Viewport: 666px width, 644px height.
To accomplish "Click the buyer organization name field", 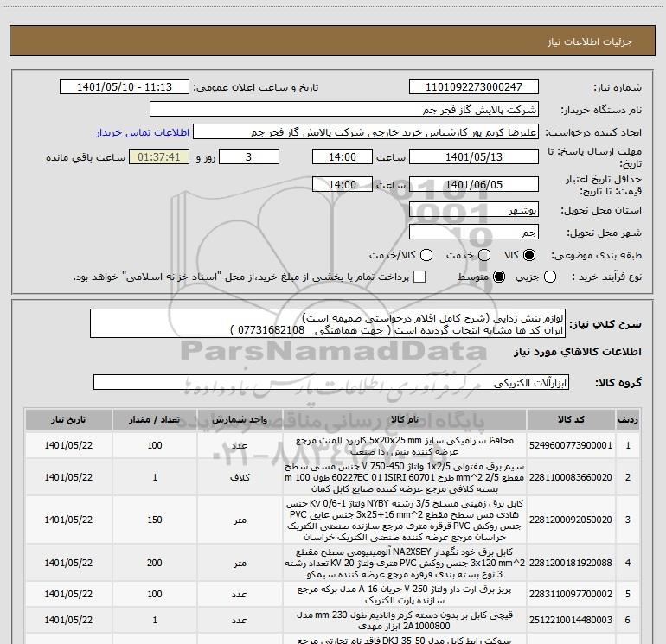I will (344, 110).
